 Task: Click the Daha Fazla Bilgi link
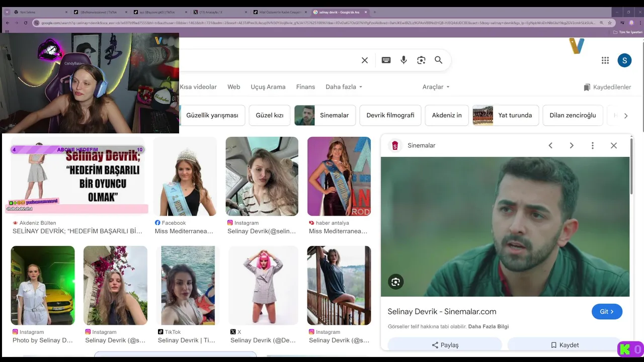[488, 326]
